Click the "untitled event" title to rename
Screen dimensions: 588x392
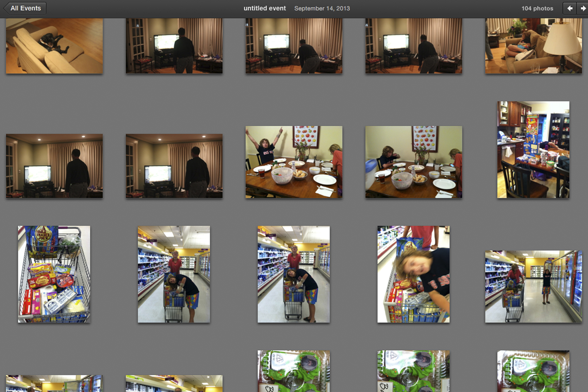point(265,8)
